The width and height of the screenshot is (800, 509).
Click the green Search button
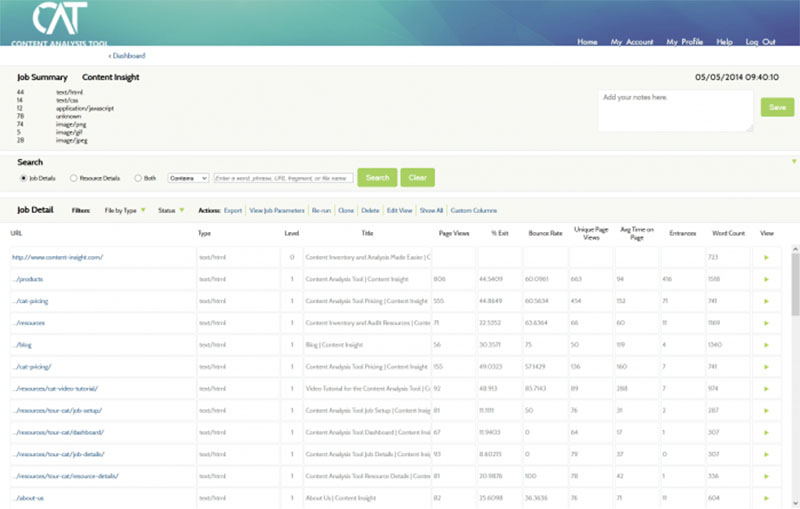coord(377,178)
